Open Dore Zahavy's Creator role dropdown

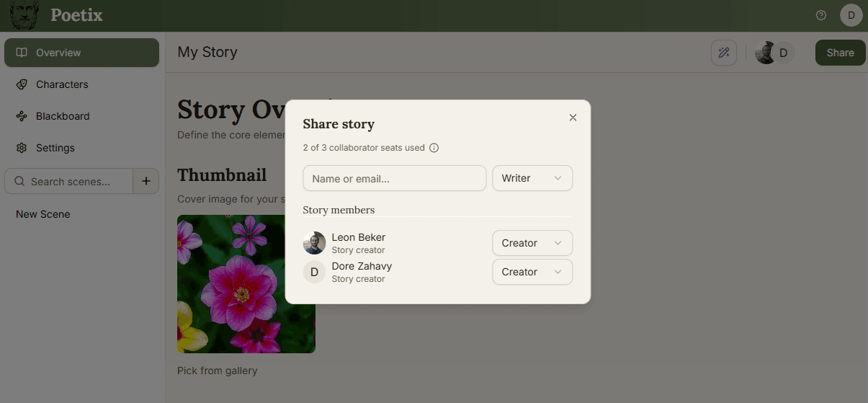[x=532, y=272]
